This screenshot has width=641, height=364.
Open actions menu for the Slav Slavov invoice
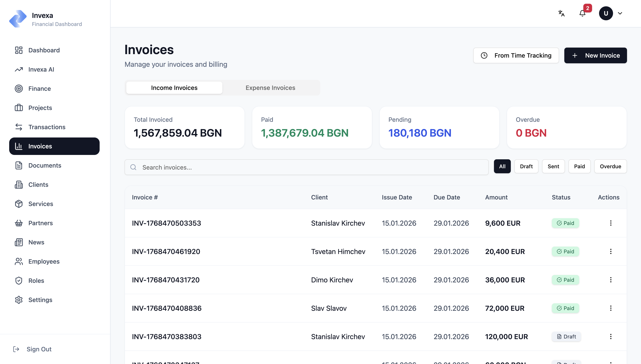point(611,308)
